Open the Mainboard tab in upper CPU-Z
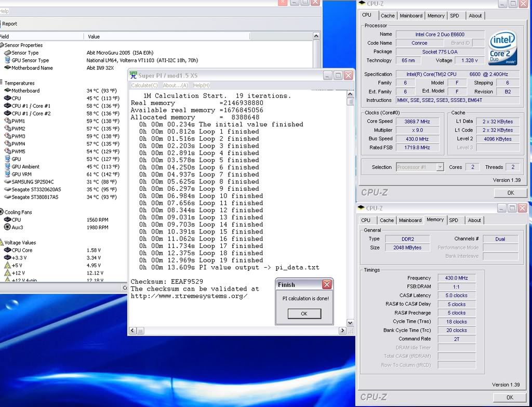The height and width of the screenshot is (407, 532). 411,16
